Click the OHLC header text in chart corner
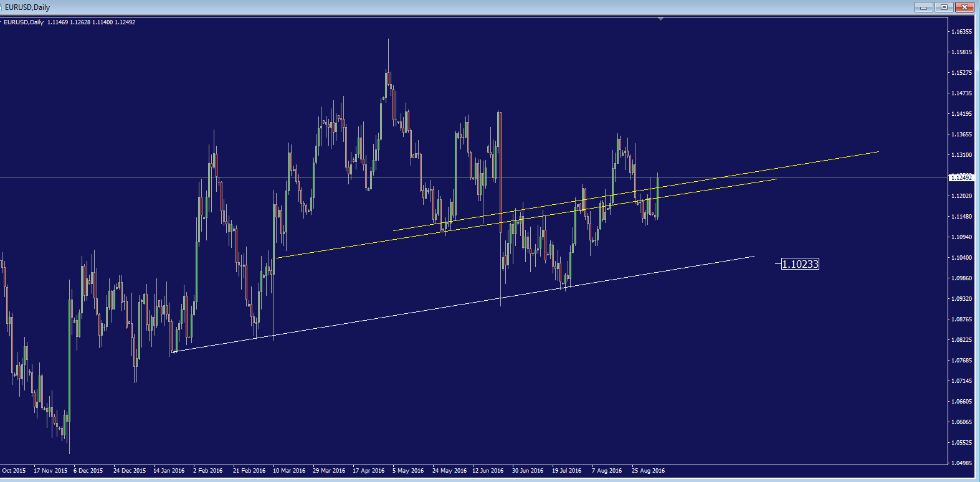Viewport: 980px width, 482px height. click(91, 22)
